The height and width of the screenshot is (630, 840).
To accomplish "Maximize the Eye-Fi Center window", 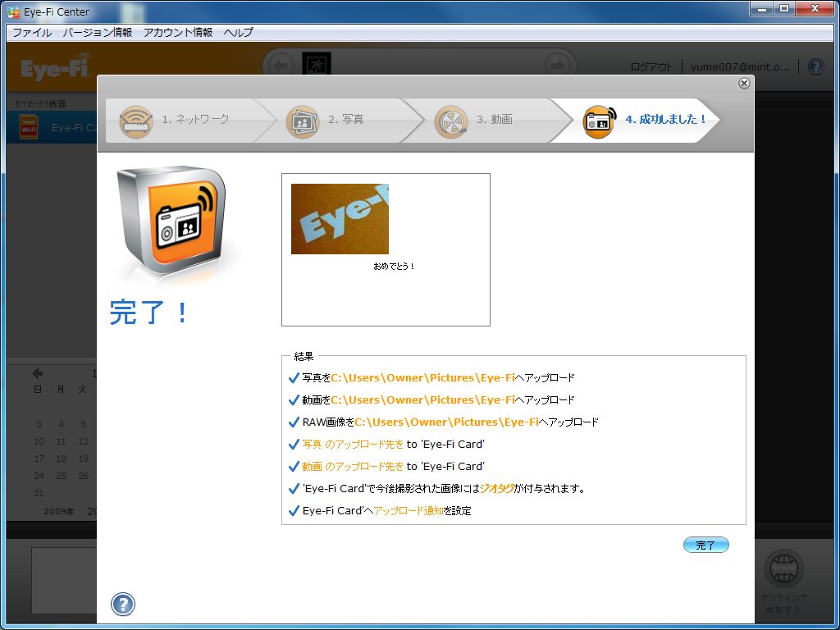I will pos(783,8).
